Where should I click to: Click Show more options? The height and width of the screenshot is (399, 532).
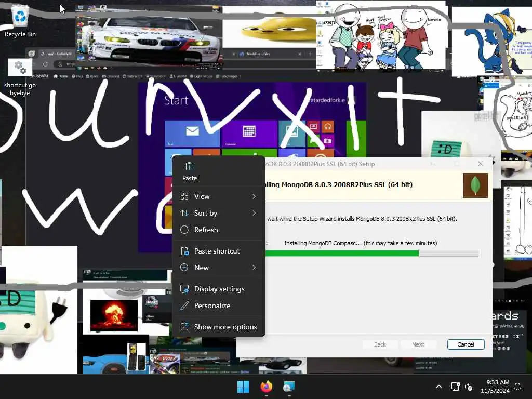coord(219,327)
